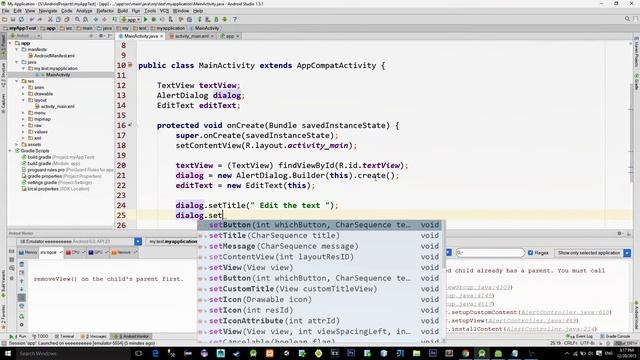
Task: Choose setCustomTitle completion suggestion
Action: 319,289
